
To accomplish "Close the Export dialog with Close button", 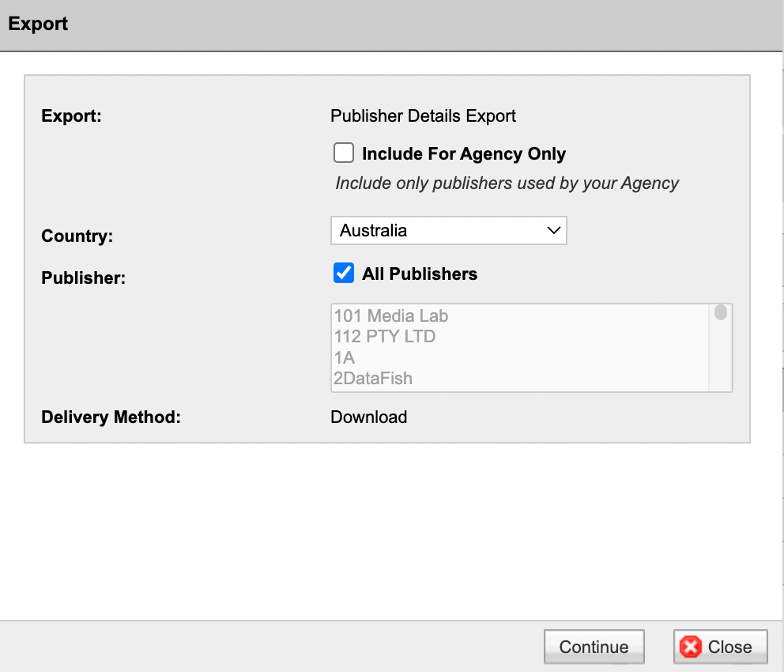I will 721,647.
